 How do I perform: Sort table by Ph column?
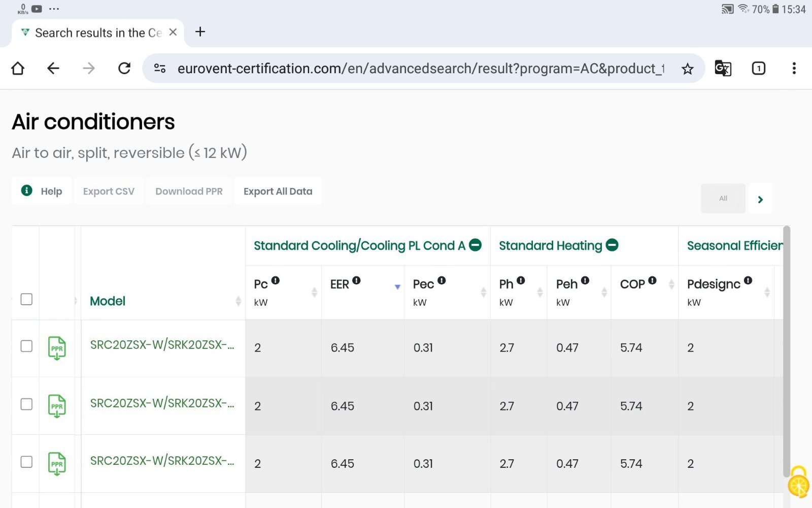coord(540,292)
